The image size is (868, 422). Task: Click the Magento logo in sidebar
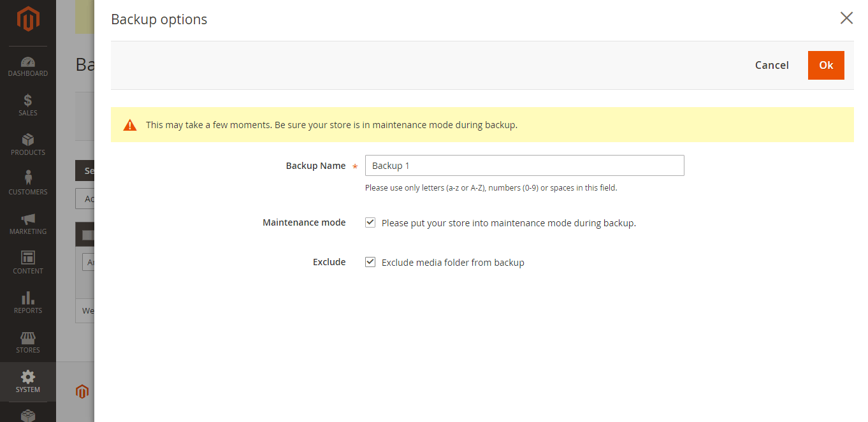pyautogui.click(x=28, y=19)
